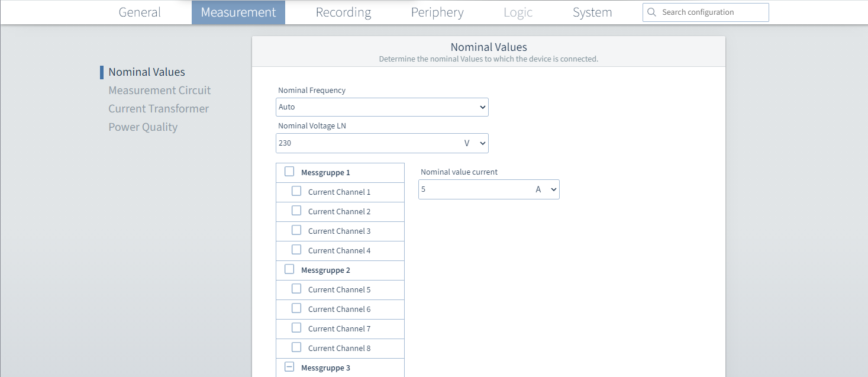Tick the Current Channel 4 checkbox
This screenshot has height=377, width=868.
[x=296, y=250]
